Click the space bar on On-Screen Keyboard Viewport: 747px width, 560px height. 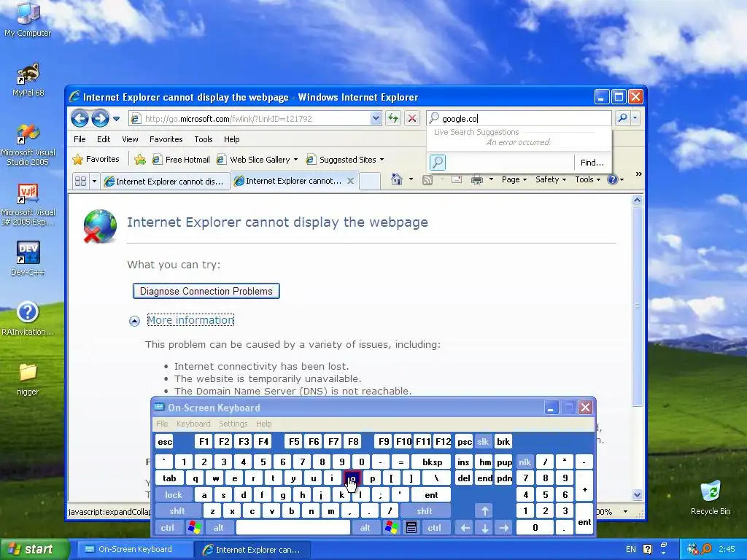[x=293, y=528]
